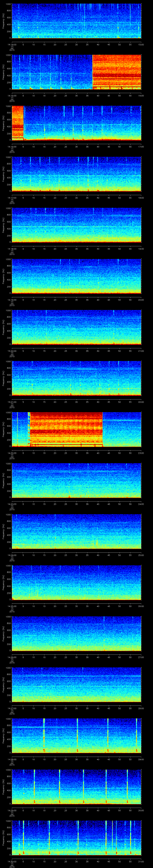Viewport: 153px width, 868px height.
Task: Click the 14:24:00 start time label
Action: tap(12, 555)
